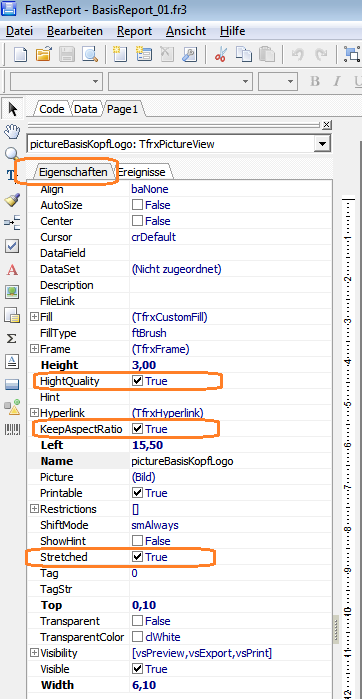Image resolution: width=362 pixels, height=699 pixels.
Task: Select the arrow Select tool
Action: [x=12, y=108]
